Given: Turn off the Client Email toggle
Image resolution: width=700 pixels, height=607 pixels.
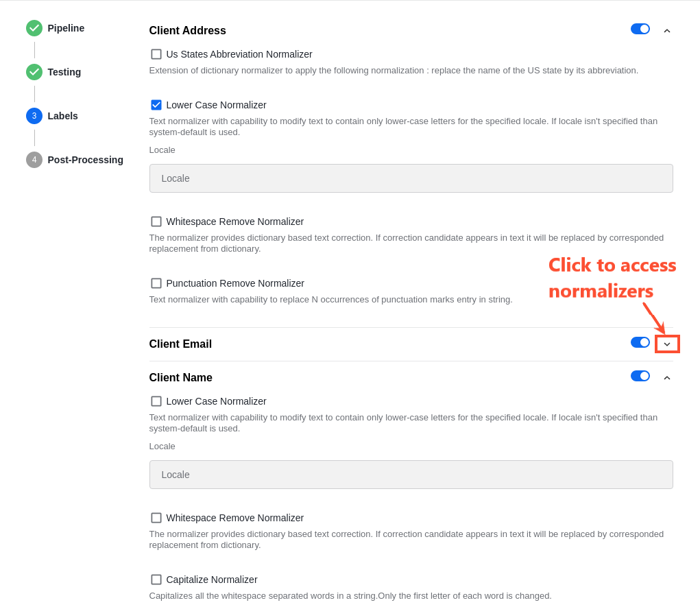Looking at the screenshot, I should point(640,342).
